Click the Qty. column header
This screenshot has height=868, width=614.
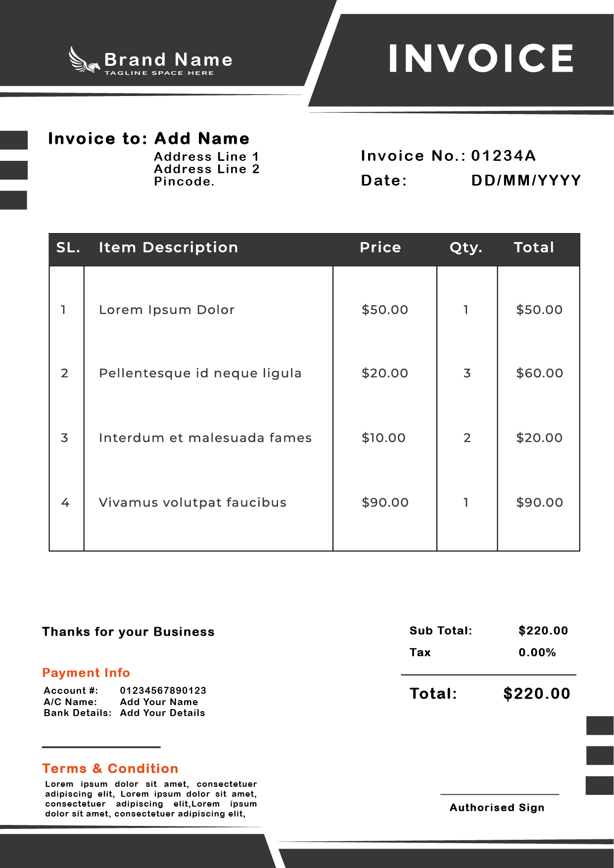pos(466,247)
